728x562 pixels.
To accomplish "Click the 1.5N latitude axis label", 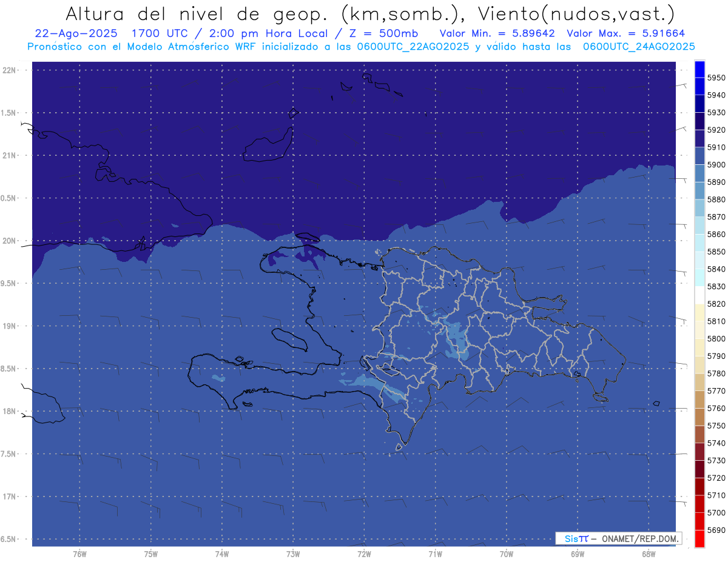I will point(9,113).
